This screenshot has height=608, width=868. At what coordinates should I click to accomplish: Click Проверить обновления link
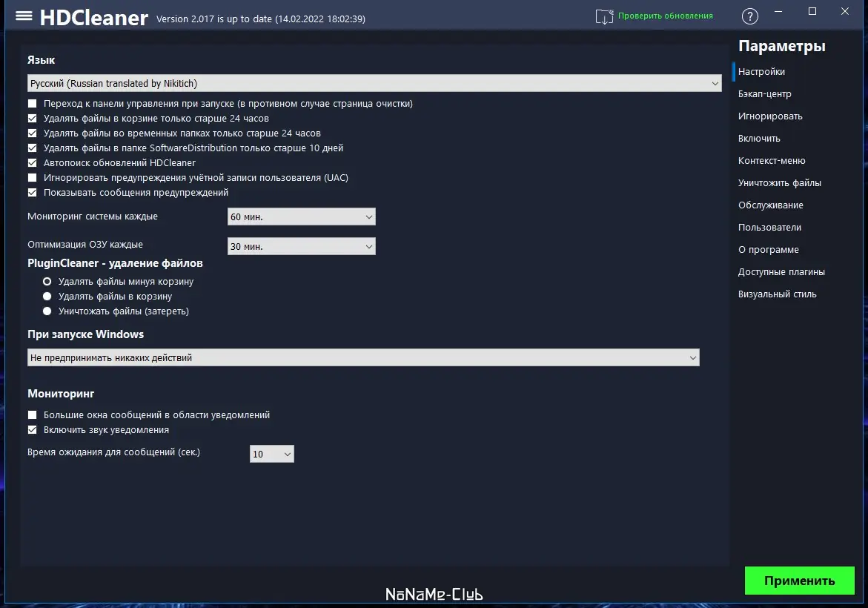point(666,16)
